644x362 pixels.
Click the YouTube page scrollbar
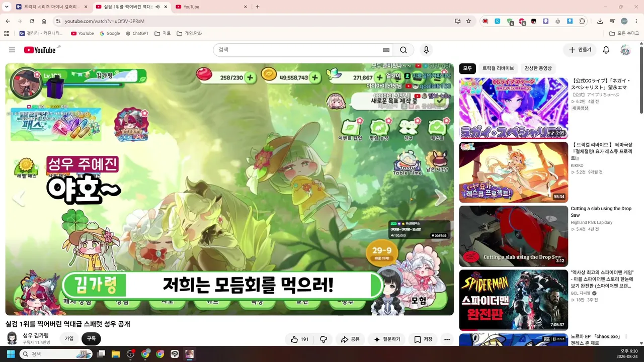tap(641, 80)
